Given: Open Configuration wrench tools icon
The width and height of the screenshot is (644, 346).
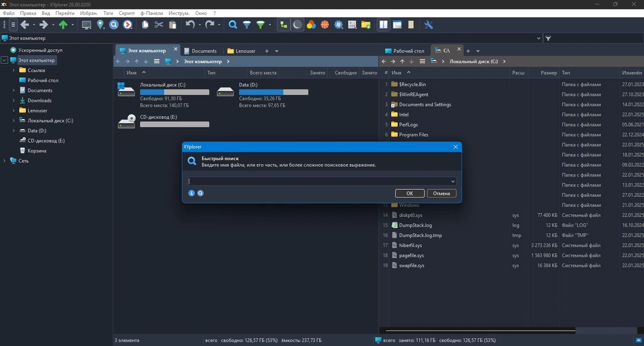Looking at the screenshot, I should coord(428,25).
